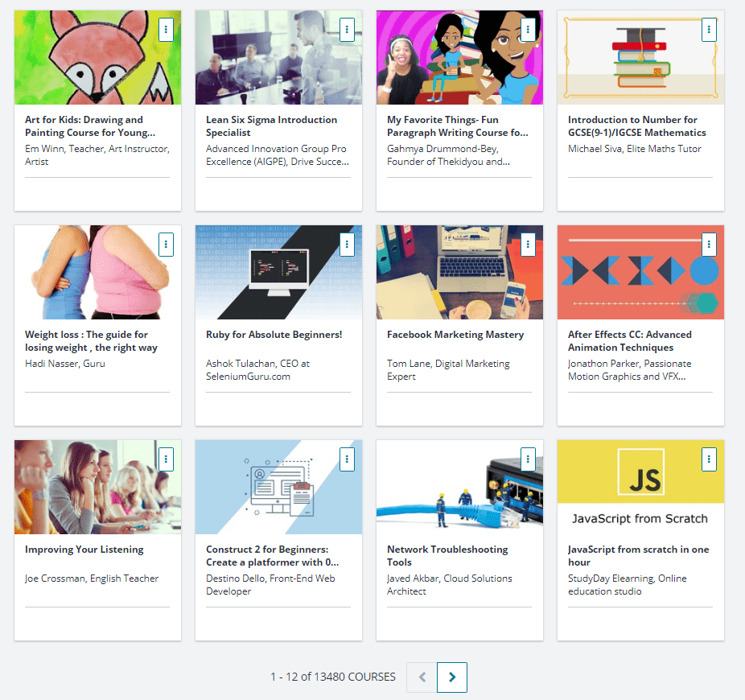Open Facebook Marketing Mastery course title link
This screenshot has height=700, width=745.
[x=455, y=335]
